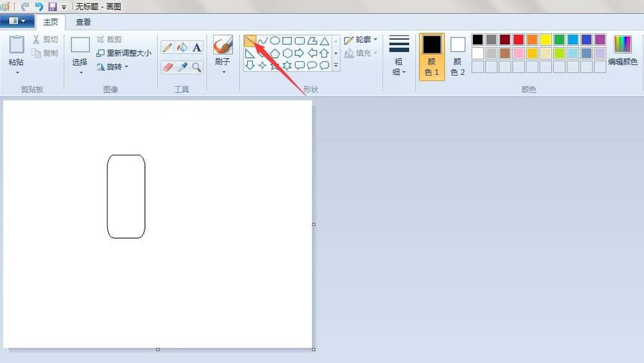
Task: Select the Color picker eyedropper tool
Action: tap(182, 67)
